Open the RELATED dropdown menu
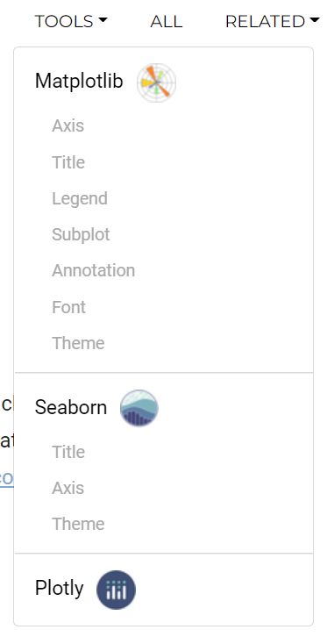 pyautogui.click(x=272, y=21)
